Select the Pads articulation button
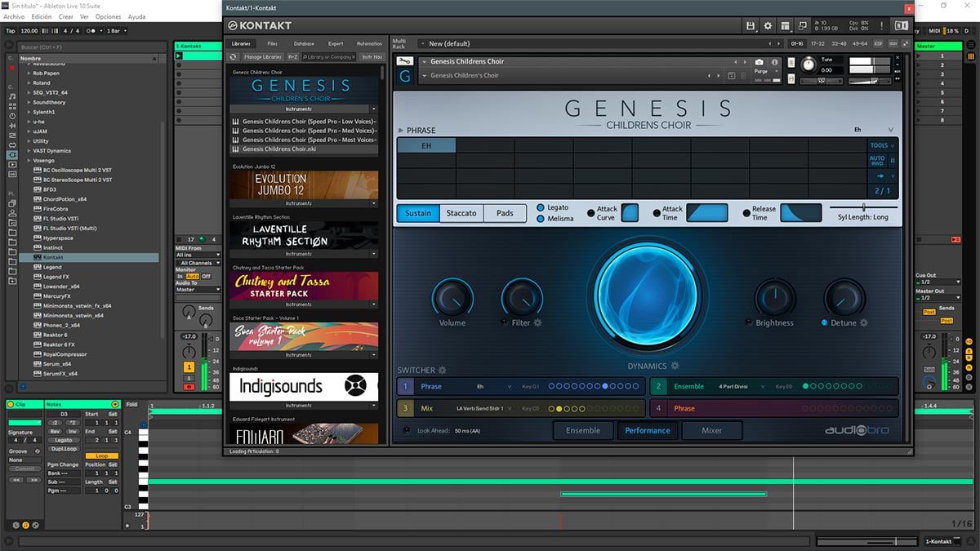 506,213
